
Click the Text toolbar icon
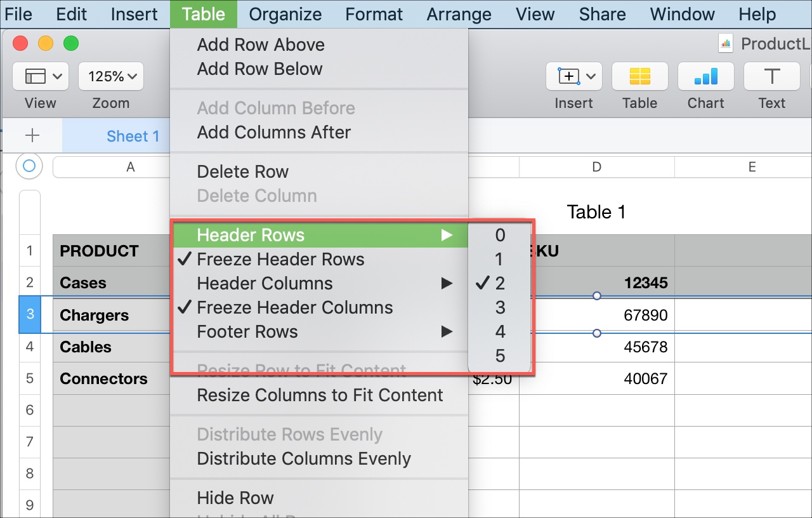(x=771, y=76)
